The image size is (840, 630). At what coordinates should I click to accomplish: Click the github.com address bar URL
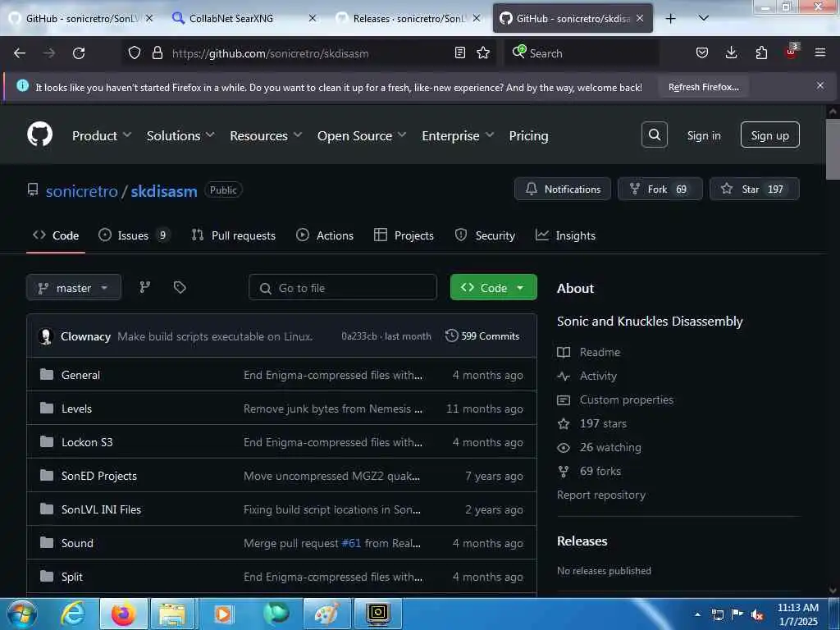[x=270, y=53]
